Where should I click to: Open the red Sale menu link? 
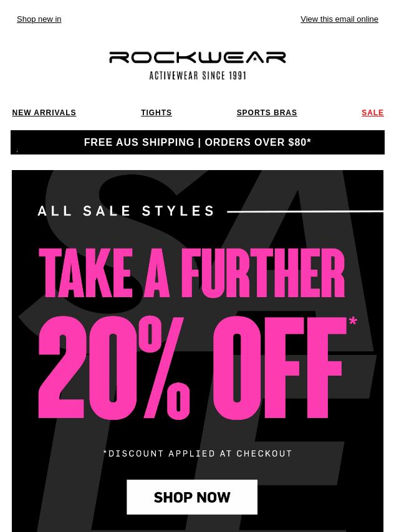tap(373, 113)
